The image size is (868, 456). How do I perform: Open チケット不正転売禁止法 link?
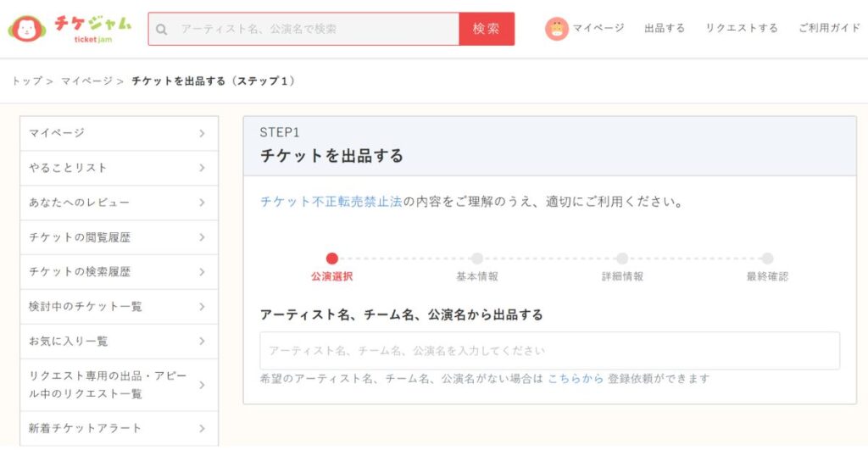pos(331,202)
